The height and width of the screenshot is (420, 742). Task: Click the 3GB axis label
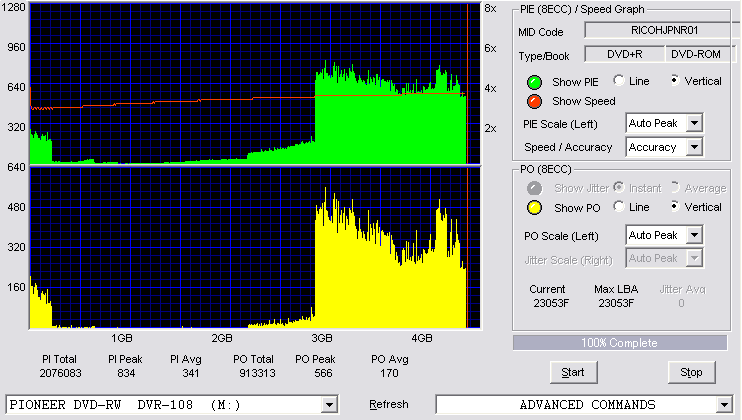(x=321, y=339)
